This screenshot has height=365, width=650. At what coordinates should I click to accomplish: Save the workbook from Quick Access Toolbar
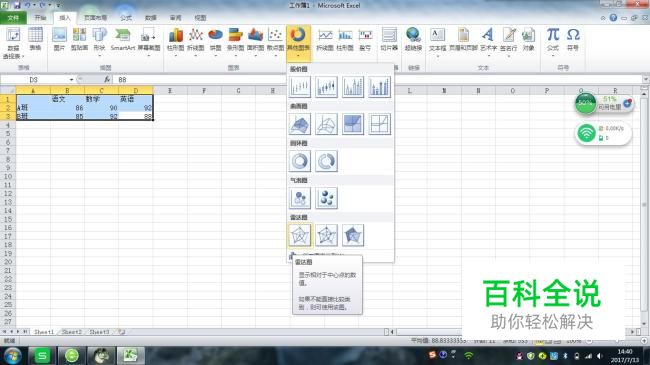click(17, 5)
